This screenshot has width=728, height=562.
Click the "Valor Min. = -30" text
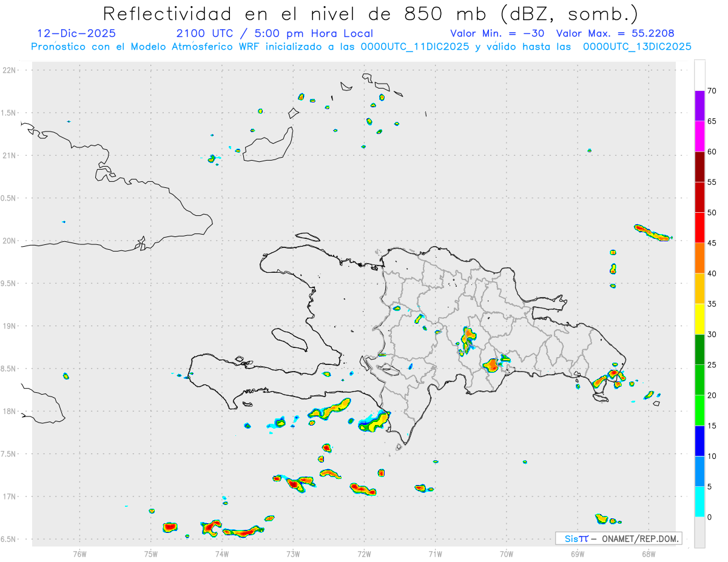coord(497,33)
